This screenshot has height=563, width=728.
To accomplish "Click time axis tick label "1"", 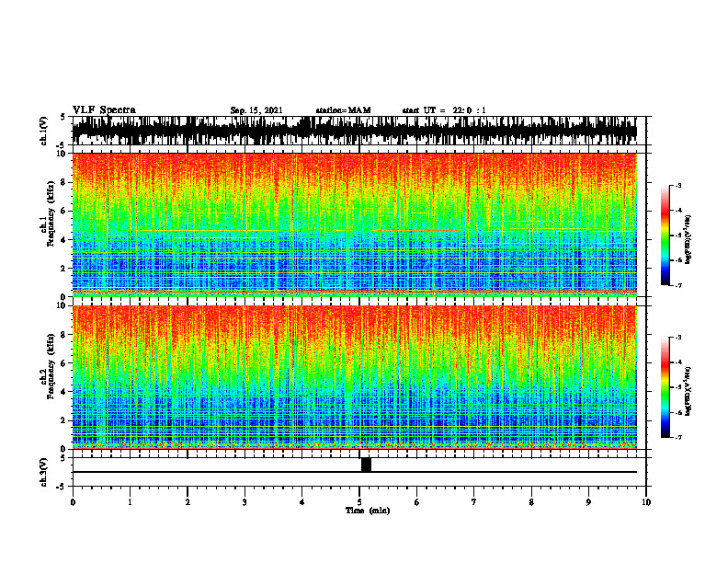I will 130,502.
